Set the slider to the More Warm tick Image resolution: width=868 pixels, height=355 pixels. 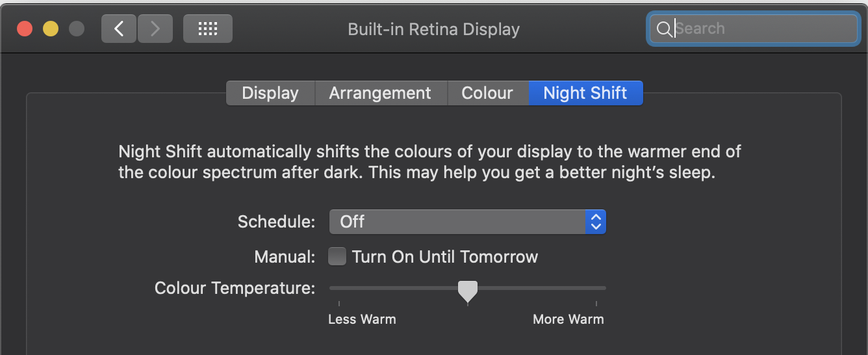(596, 288)
